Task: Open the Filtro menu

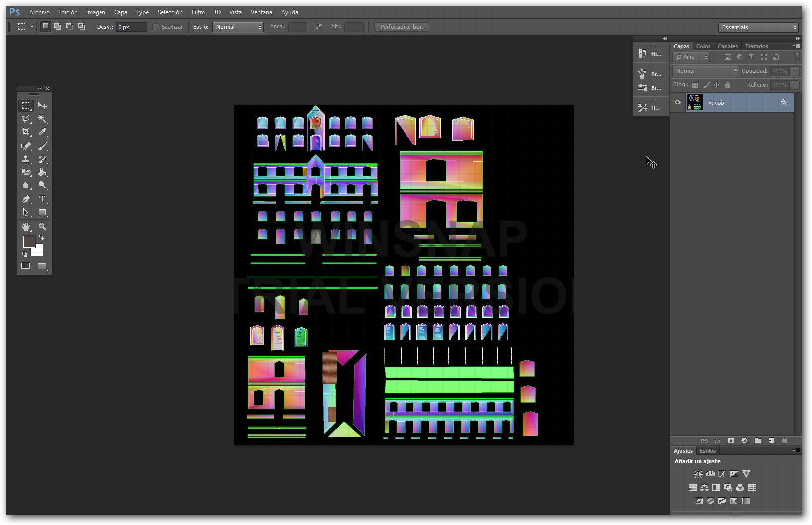Action: coord(198,12)
